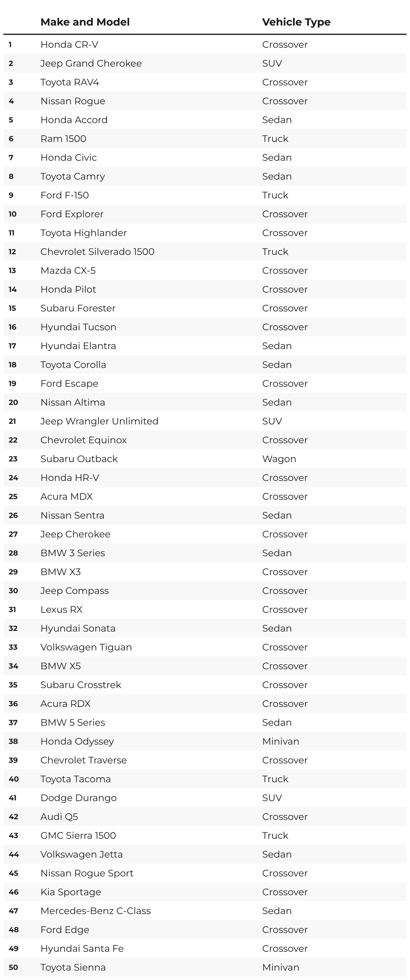Click Minivan type beside Honda Odyssey
Image resolution: width=410 pixels, height=980 pixels.
tap(281, 741)
